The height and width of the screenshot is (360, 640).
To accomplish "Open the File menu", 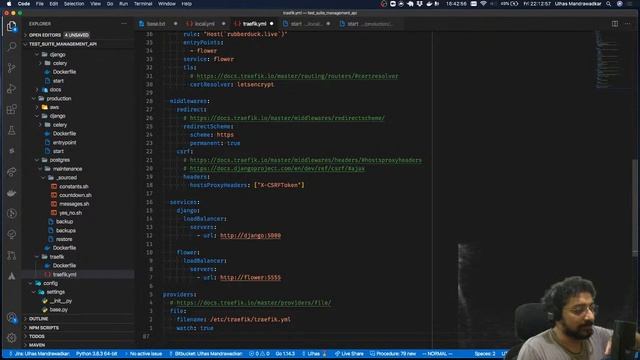I will point(40,4).
